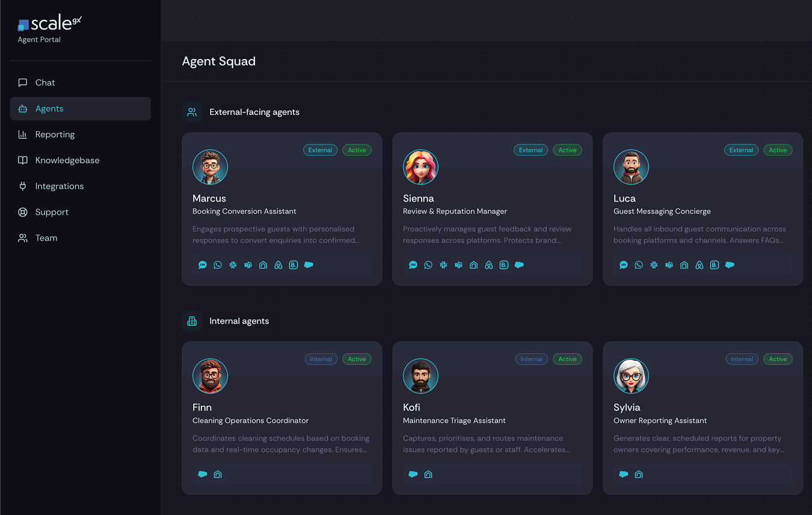Click the 'Maintenance Triage Assistant' title
This screenshot has height=515, width=812.
[454, 421]
